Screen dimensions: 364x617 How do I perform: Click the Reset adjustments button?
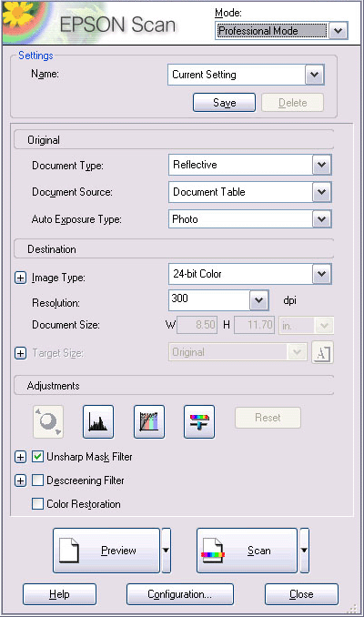point(268,418)
